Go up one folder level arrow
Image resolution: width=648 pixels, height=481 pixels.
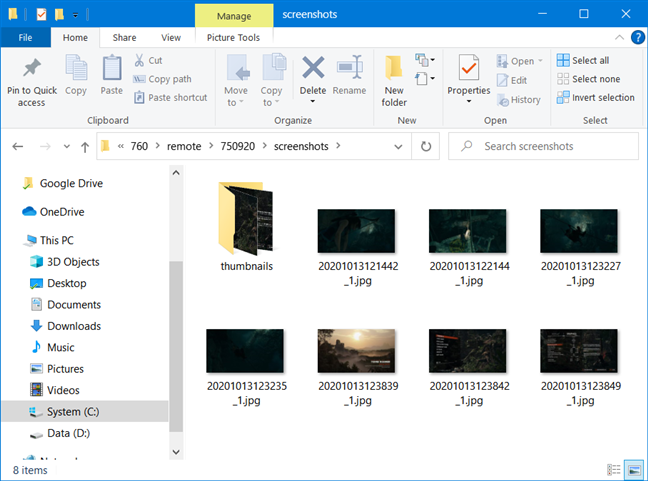click(x=85, y=147)
